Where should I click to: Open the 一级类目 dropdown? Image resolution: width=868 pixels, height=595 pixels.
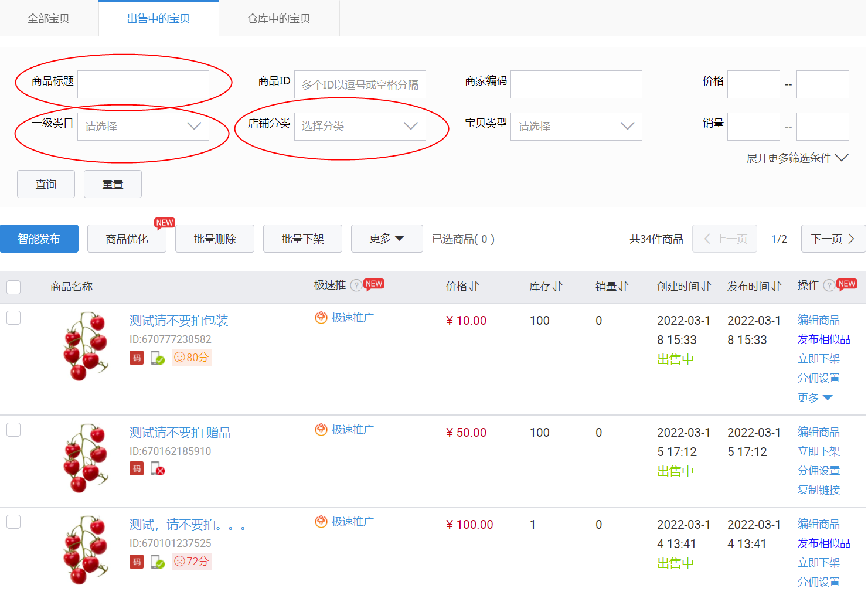click(143, 127)
